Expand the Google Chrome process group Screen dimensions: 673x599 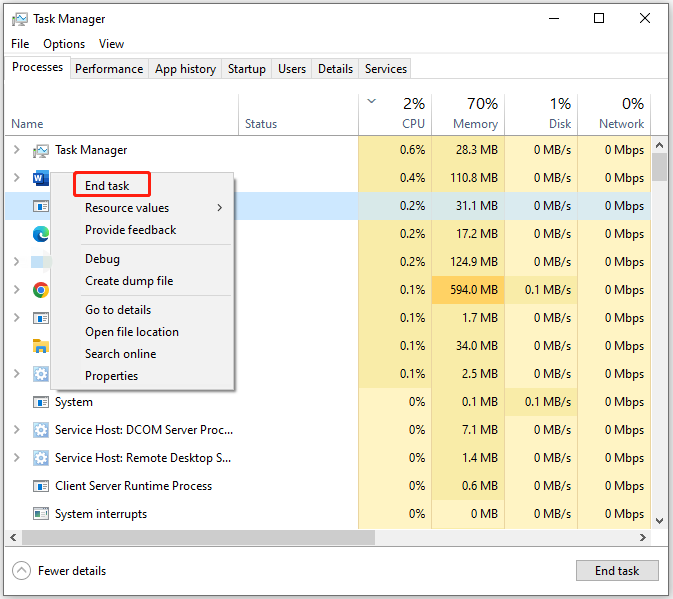pos(16,290)
